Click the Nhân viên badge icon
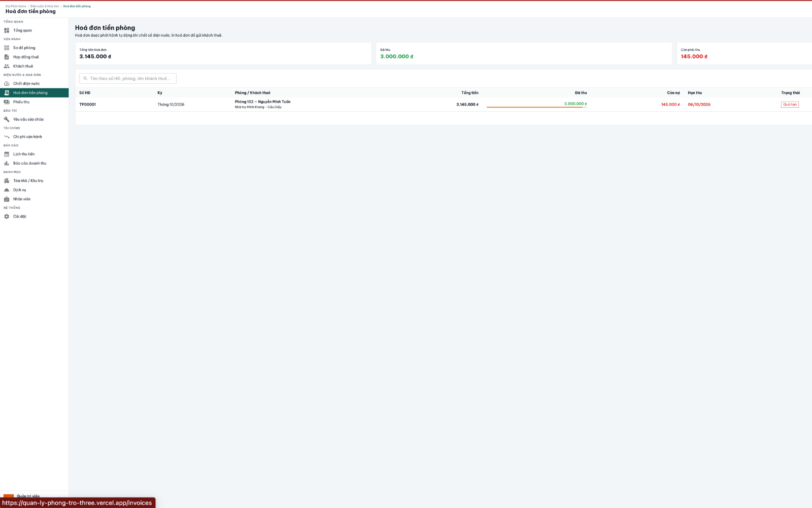The image size is (812, 508). click(7, 199)
